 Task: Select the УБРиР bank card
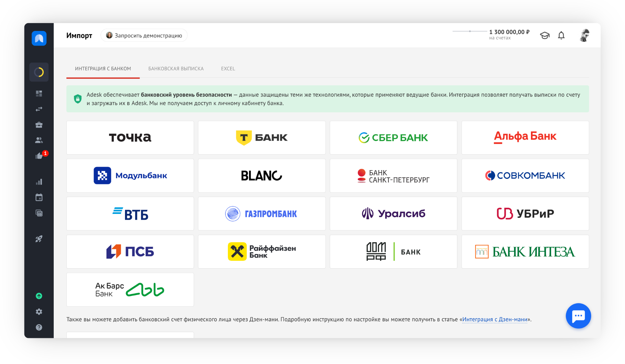(525, 214)
